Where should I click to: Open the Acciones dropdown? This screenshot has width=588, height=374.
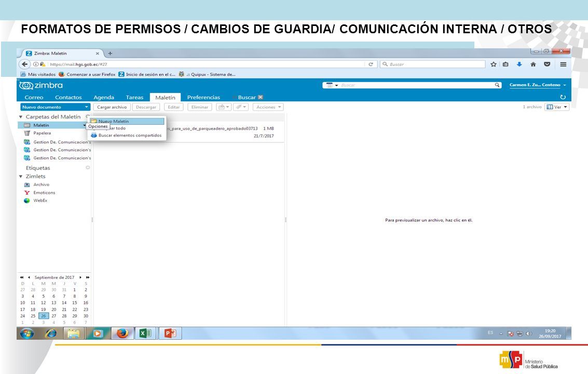[268, 107]
